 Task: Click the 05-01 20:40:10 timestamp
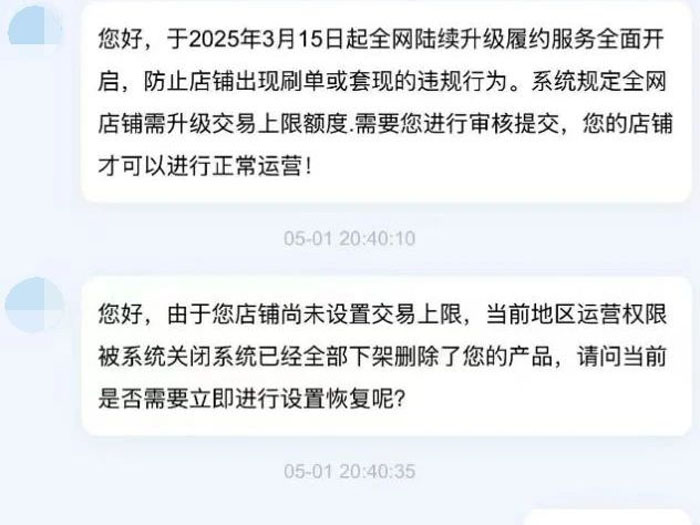tap(350, 238)
